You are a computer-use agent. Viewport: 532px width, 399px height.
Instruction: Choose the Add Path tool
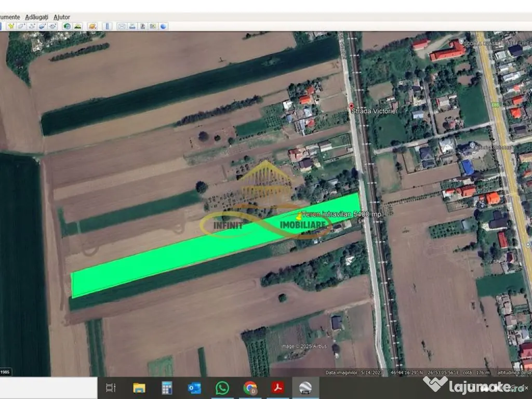point(32,26)
